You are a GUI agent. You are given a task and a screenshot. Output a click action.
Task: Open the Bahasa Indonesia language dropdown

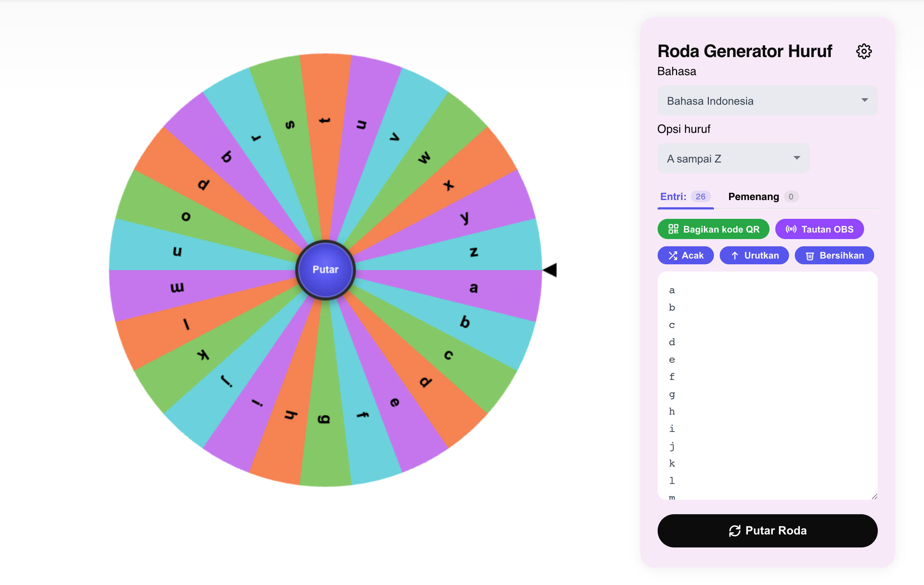coord(767,101)
